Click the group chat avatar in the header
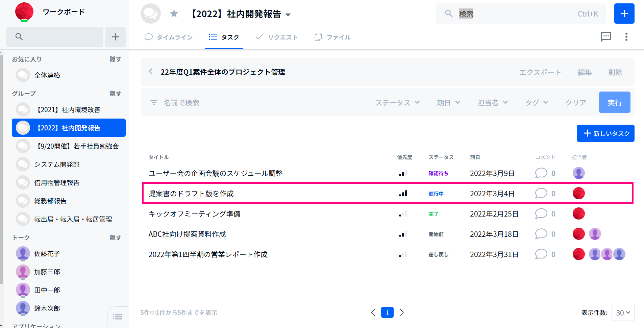Viewport: 644px width, 328px height. click(x=150, y=14)
